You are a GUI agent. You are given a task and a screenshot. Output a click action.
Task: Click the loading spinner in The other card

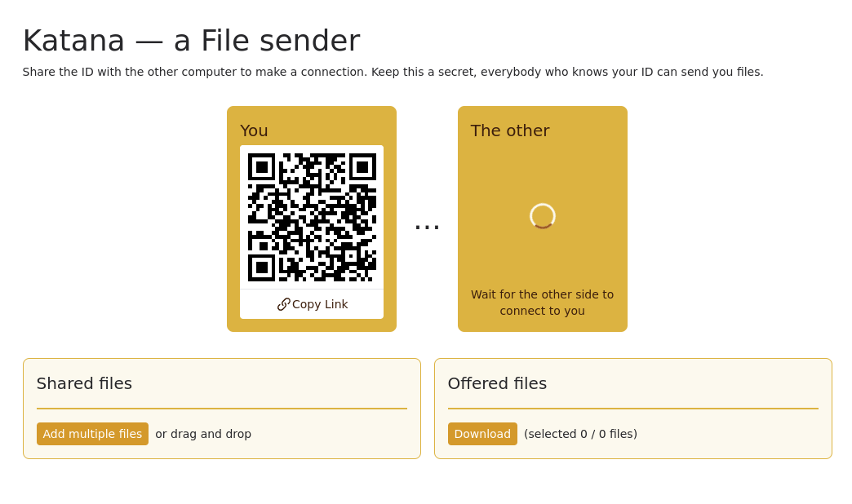[x=542, y=216]
